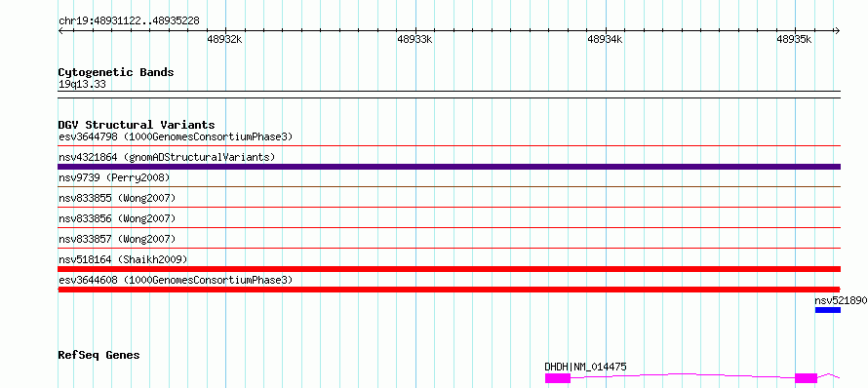Click the nsv521890 variant label

841,300
